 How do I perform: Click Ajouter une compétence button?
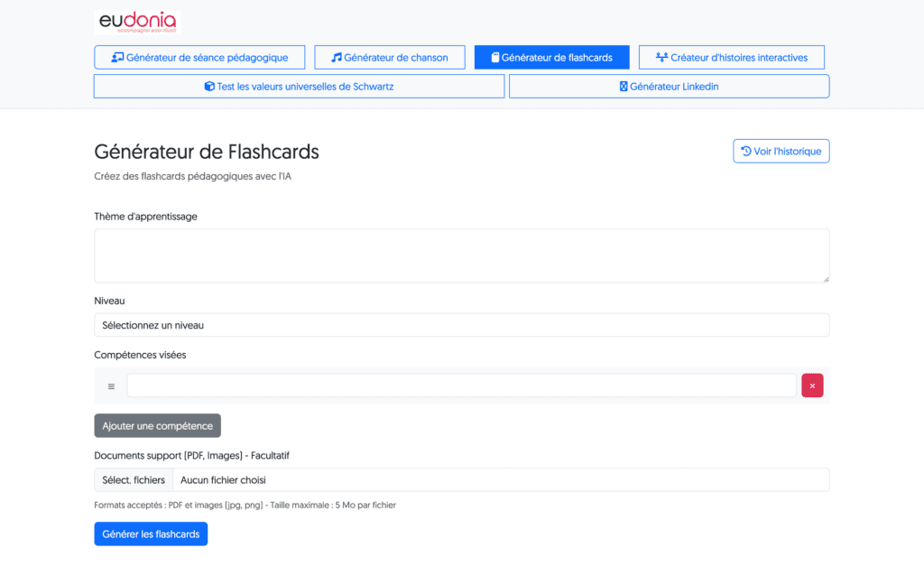click(x=157, y=426)
